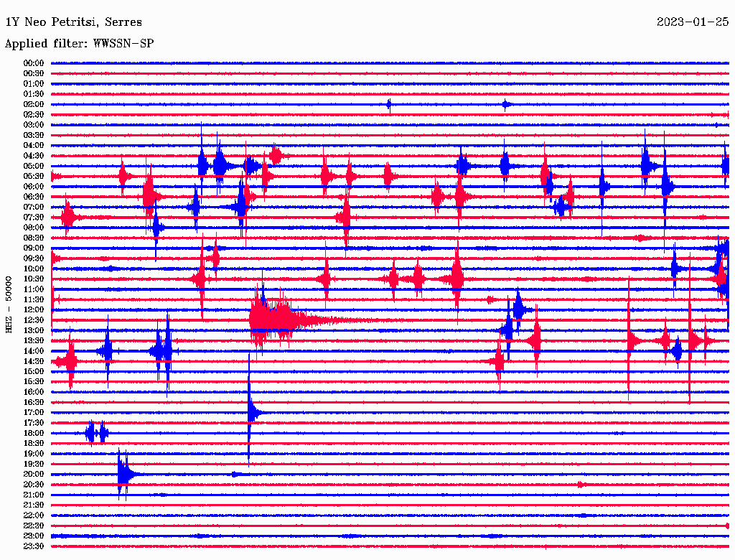Click the 02:00 time label
735x560 pixels.
tap(33, 104)
